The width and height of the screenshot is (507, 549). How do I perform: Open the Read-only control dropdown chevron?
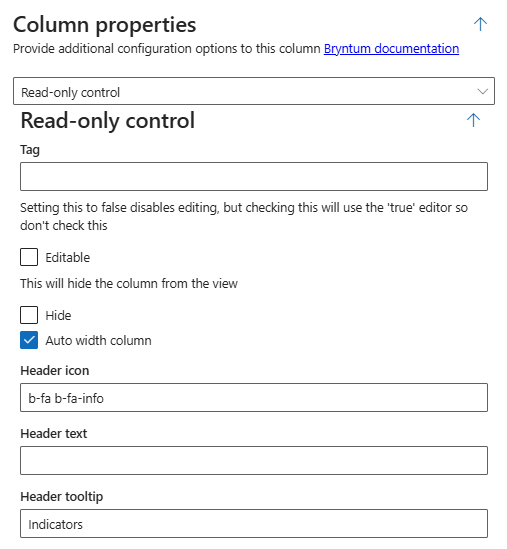pos(482,91)
